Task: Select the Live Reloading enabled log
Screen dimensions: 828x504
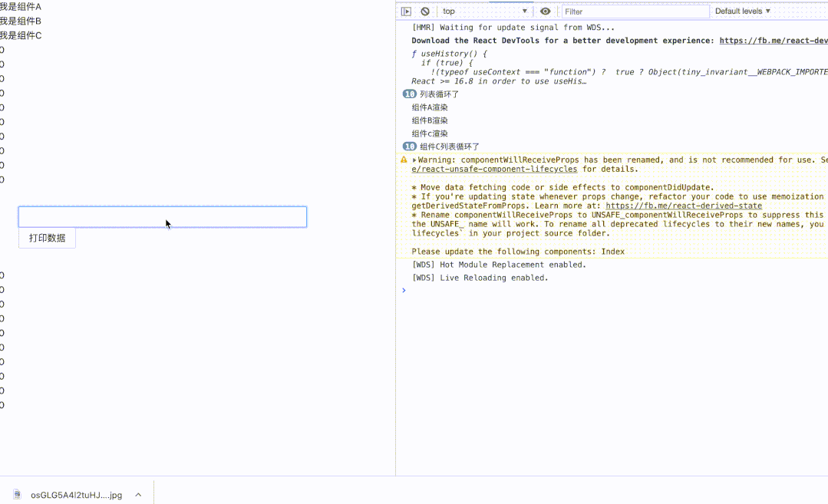Action: 480,278
